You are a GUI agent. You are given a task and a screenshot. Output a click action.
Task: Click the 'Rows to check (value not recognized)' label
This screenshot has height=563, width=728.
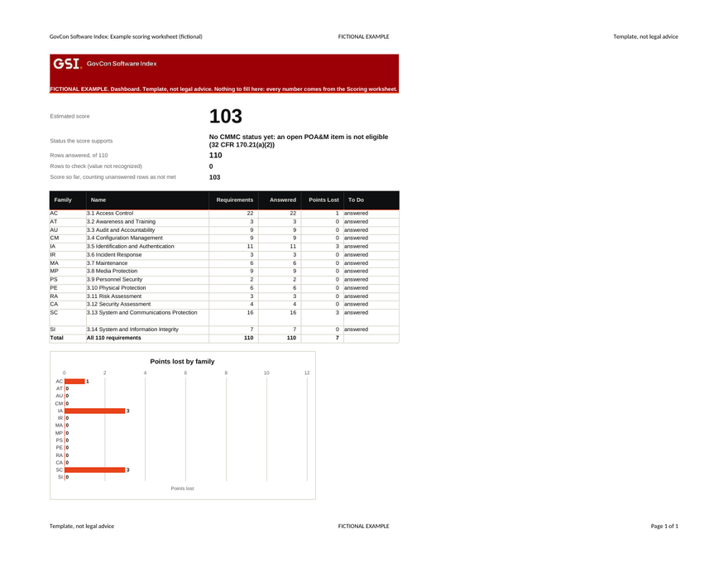tap(96, 166)
